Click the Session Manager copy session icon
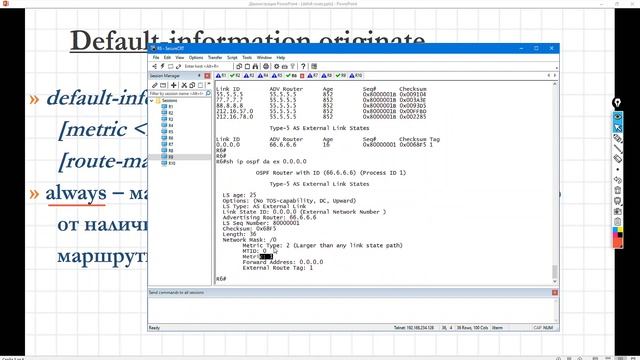This screenshot has height=360, width=640. (192, 85)
